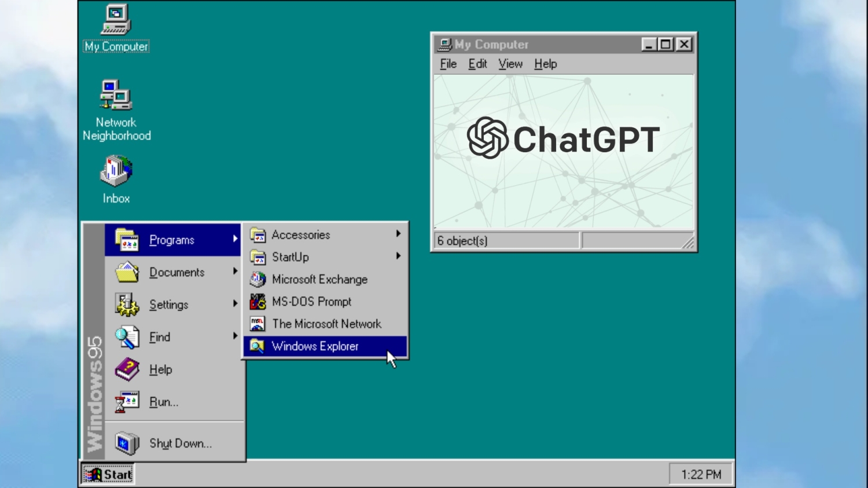The image size is (868, 488).
Task: Expand the Documents submenu arrow
Action: 235,271
